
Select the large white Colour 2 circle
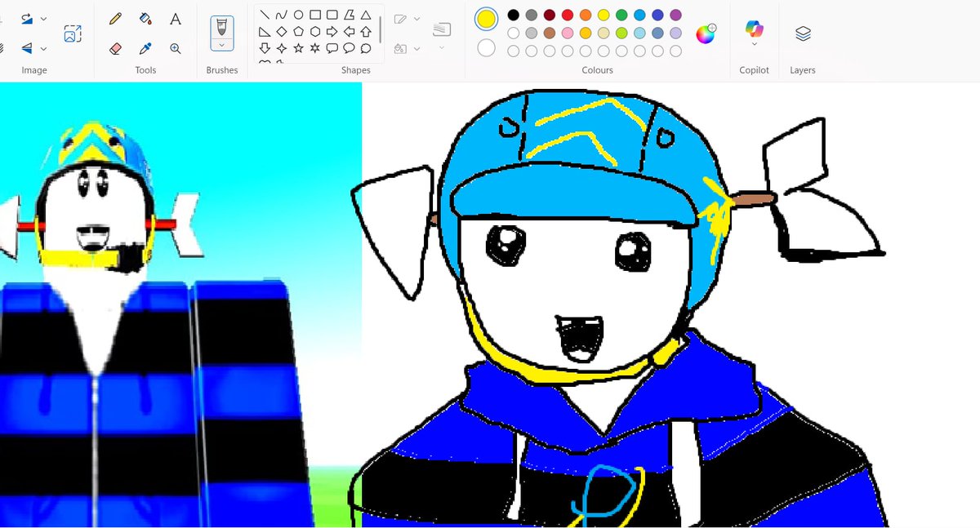tap(486, 47)
